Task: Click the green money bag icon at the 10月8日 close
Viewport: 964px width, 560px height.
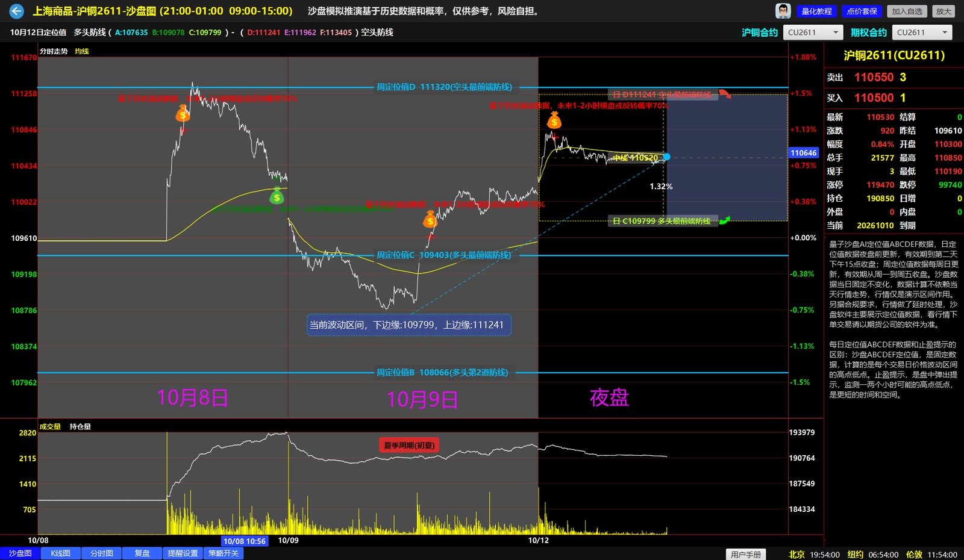Action: [x=277, y=196]
